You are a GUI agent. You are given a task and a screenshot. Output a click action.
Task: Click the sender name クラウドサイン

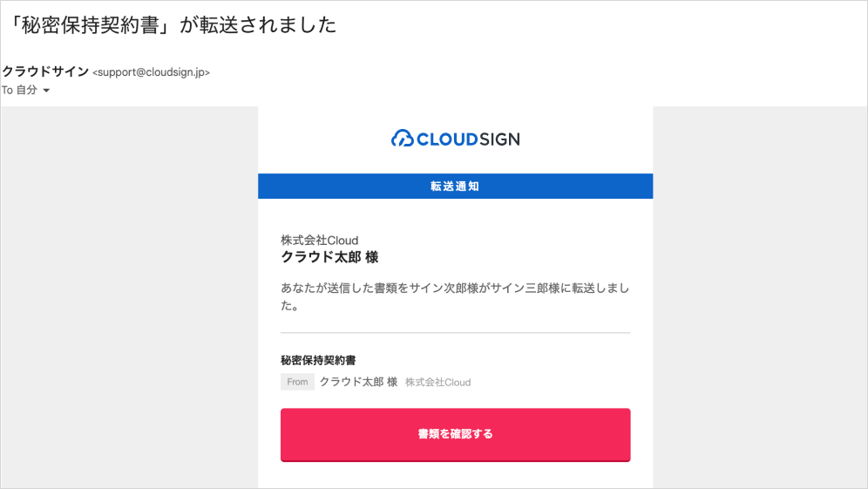pos(45,71)
